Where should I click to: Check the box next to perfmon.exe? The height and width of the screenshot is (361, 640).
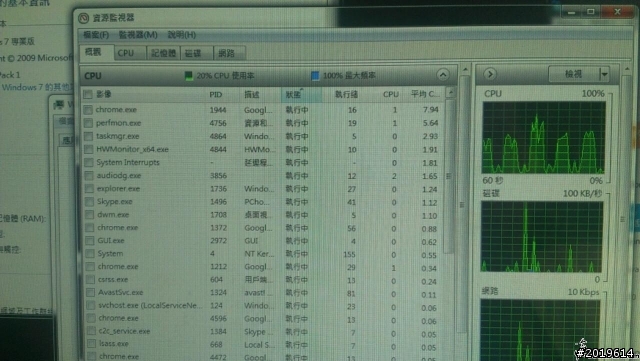88,123
